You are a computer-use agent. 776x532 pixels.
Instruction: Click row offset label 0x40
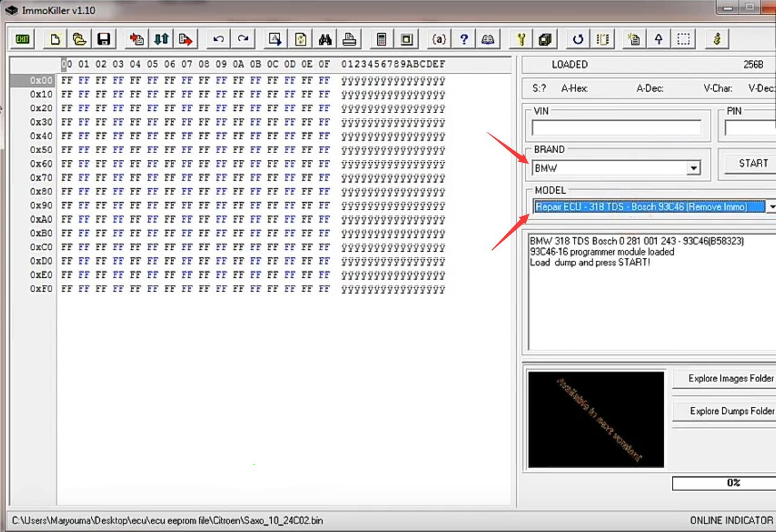(41, 136)
